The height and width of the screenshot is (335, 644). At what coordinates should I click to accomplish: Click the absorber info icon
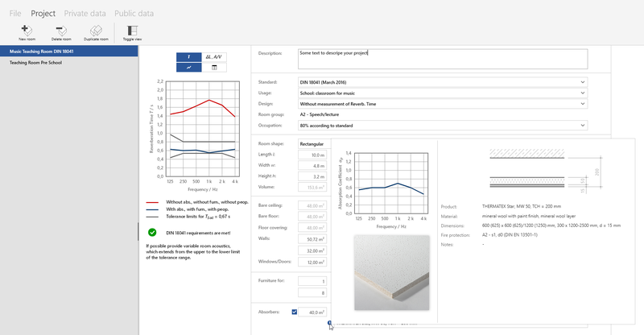[x=329, y=323]
